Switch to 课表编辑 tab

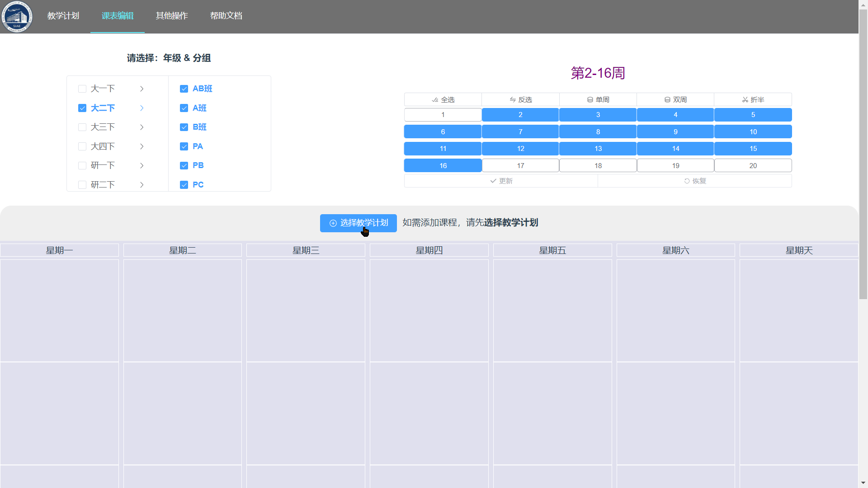coord(118,16)
